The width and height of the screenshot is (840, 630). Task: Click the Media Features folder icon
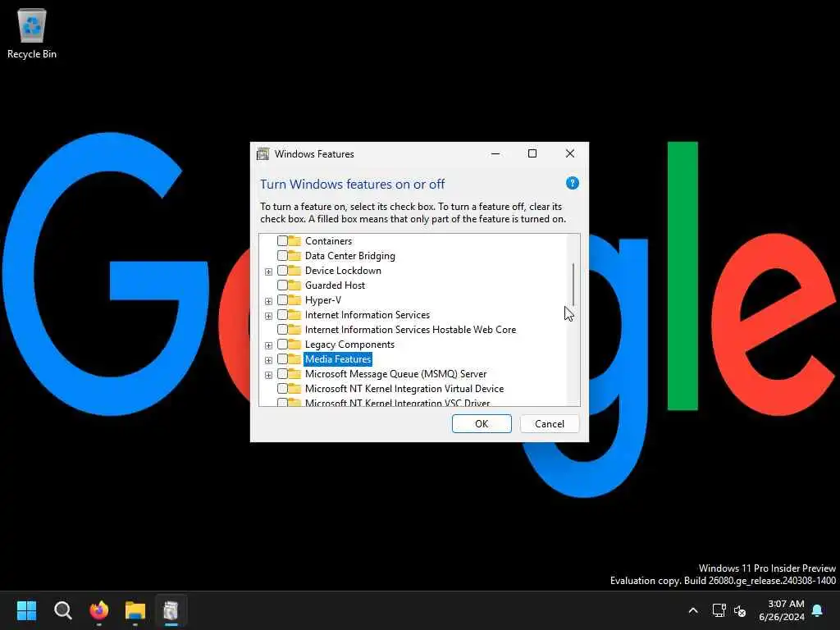click(x=294, y=359)
